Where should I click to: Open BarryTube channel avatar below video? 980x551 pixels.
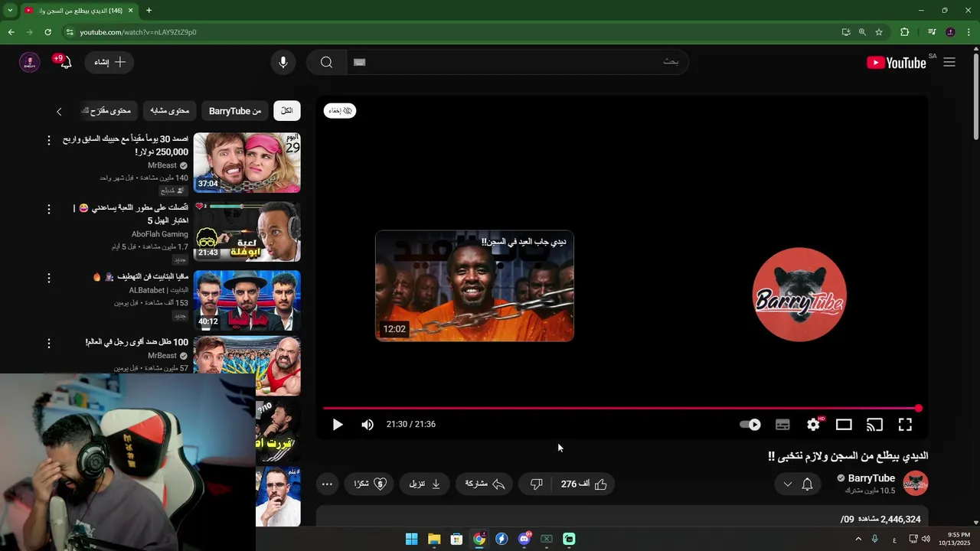coord(916,484)
